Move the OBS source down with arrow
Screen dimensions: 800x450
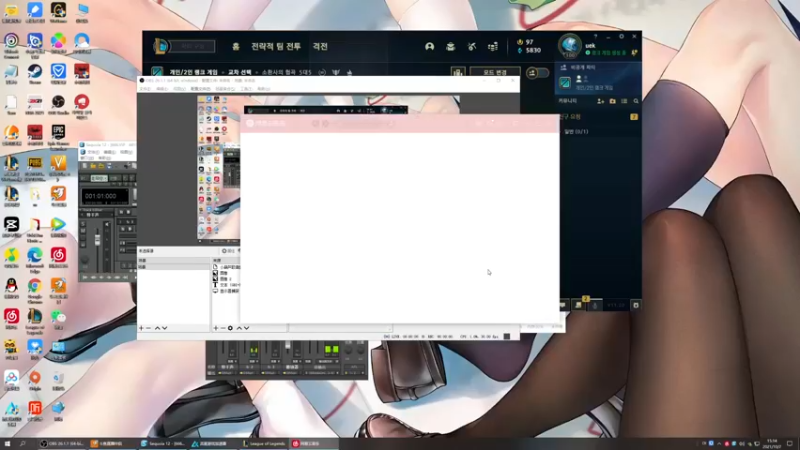pyautogui.click(x=246, y=328)
